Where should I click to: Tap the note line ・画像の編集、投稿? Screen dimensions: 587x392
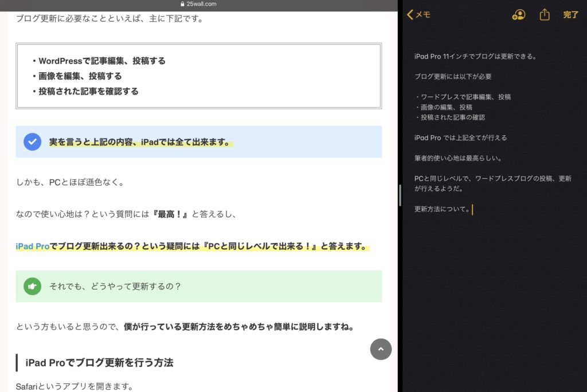(443, 107)
